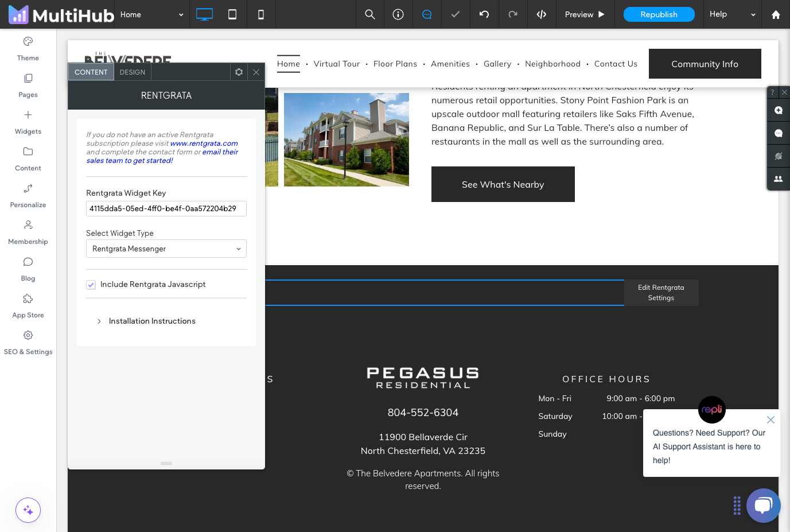Toggle Include Rentgrata Javascript checkbox

pyautogui.click(x=91, y=285)
